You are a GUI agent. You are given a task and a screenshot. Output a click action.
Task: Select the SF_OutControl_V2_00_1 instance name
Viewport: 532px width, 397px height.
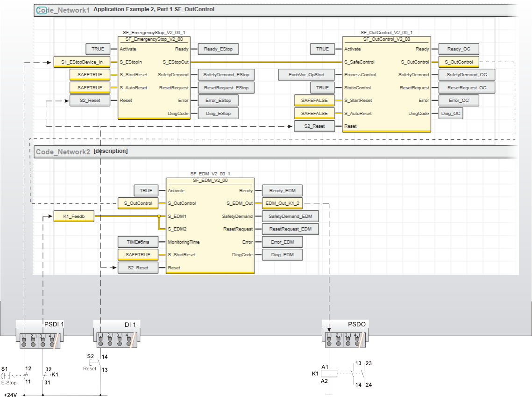click(x=386, y=33)
